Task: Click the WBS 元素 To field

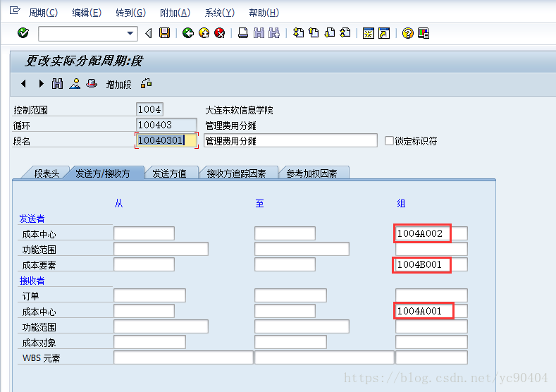Action: (x=324, y=357)
